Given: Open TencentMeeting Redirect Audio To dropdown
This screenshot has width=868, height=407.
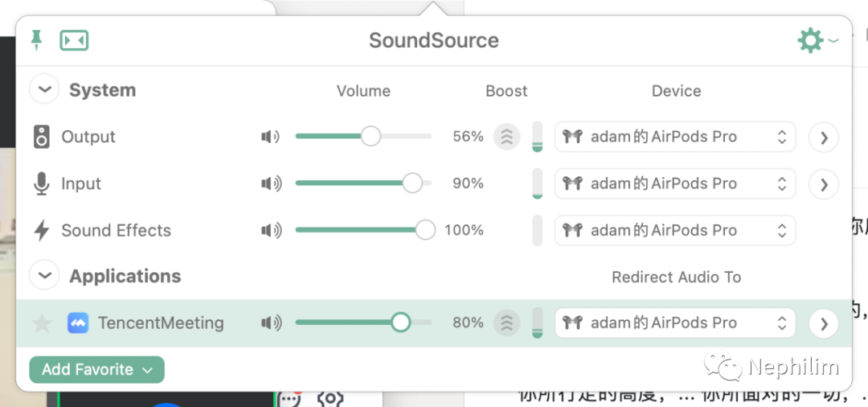Looking at the screenshot, I should tap(675, 323).
